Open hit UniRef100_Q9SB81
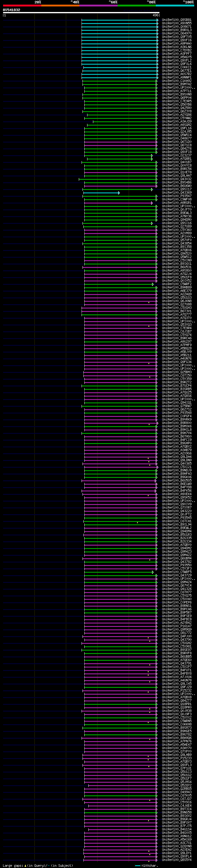 (177, 20)
